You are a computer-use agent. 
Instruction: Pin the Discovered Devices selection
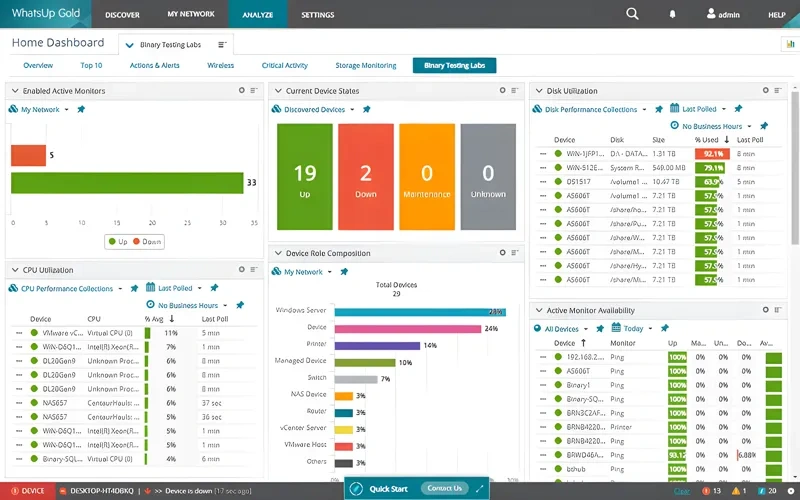[366, 109]
